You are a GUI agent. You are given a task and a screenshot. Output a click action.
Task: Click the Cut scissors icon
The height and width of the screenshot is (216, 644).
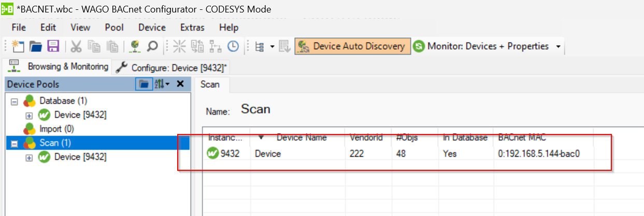point(76,46)
